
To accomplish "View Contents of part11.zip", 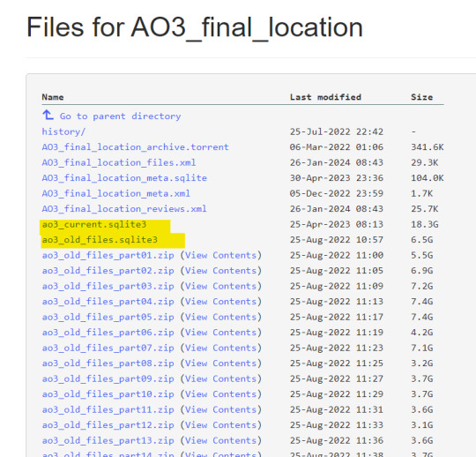I will point(221,409).
